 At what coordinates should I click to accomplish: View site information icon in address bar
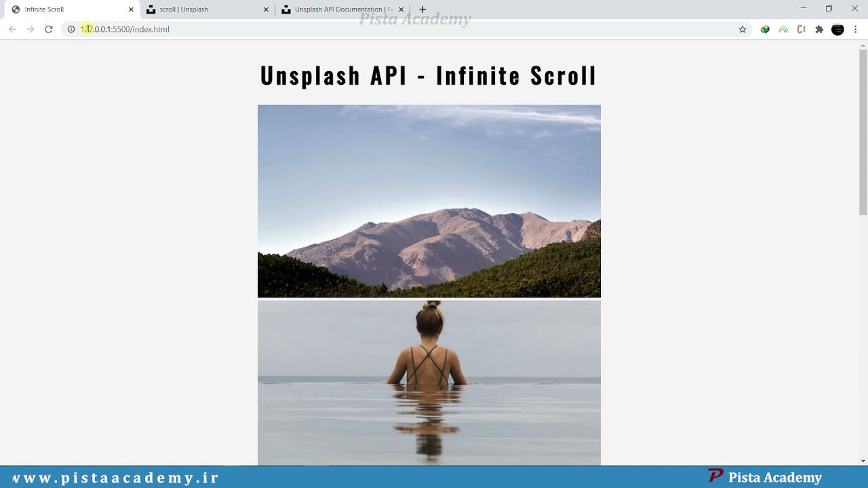point(71,29)
